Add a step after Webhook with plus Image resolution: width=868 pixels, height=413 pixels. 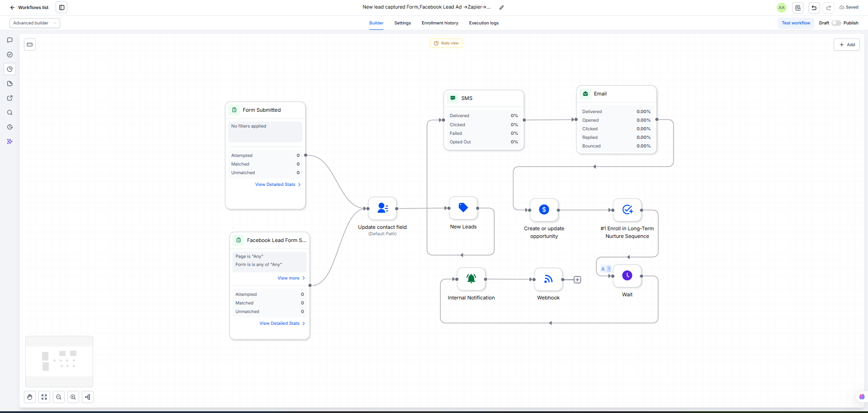click(x=577, y=280)
